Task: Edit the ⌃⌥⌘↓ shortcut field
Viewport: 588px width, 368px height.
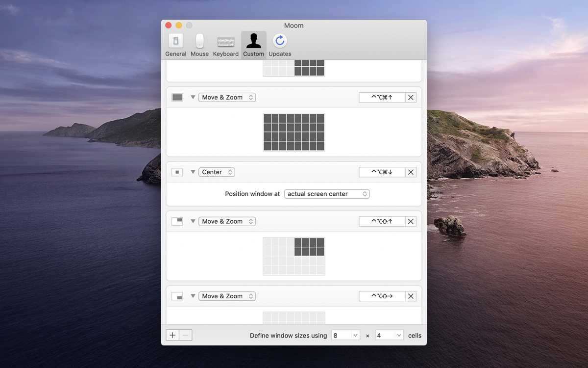Action: pos(382,172)
